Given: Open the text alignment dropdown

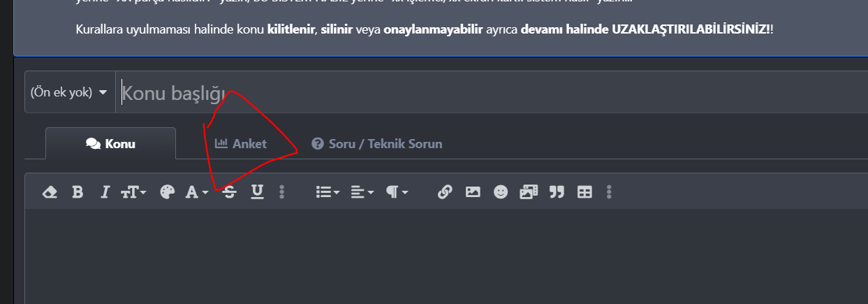Looking at the screenshot, I should tap(362, 192).
